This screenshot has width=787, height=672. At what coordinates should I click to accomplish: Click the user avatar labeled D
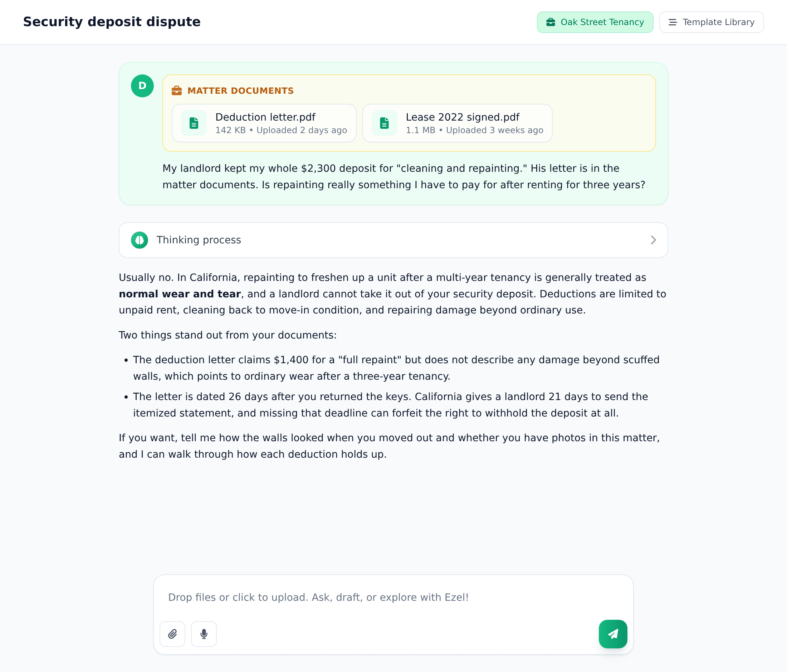click(142, 86)
